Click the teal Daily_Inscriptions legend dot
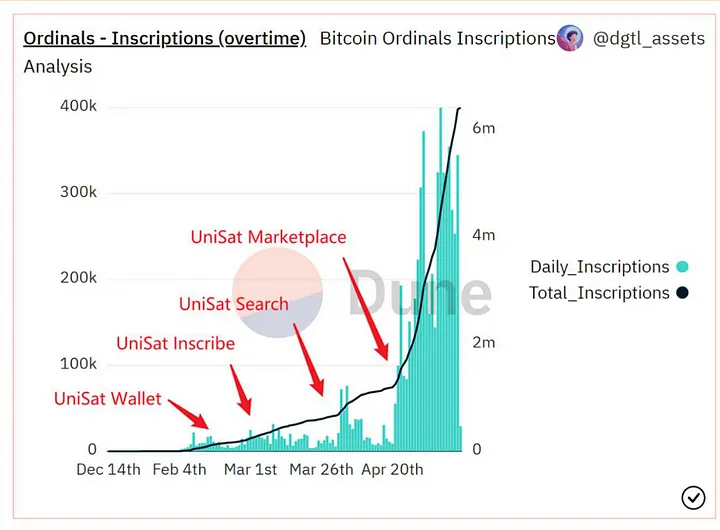This screenshot has width=720, height=530. coord(682,267)
